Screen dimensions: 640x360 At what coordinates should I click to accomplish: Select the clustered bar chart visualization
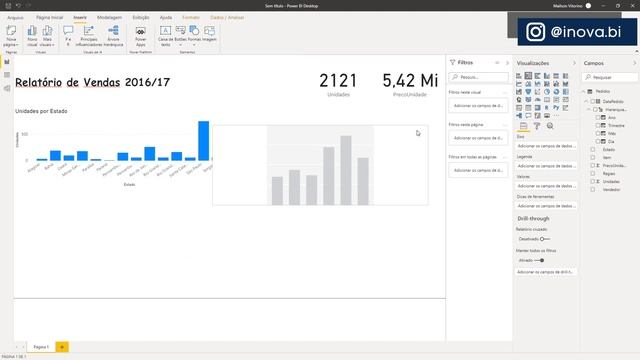[x=538, y=76]
